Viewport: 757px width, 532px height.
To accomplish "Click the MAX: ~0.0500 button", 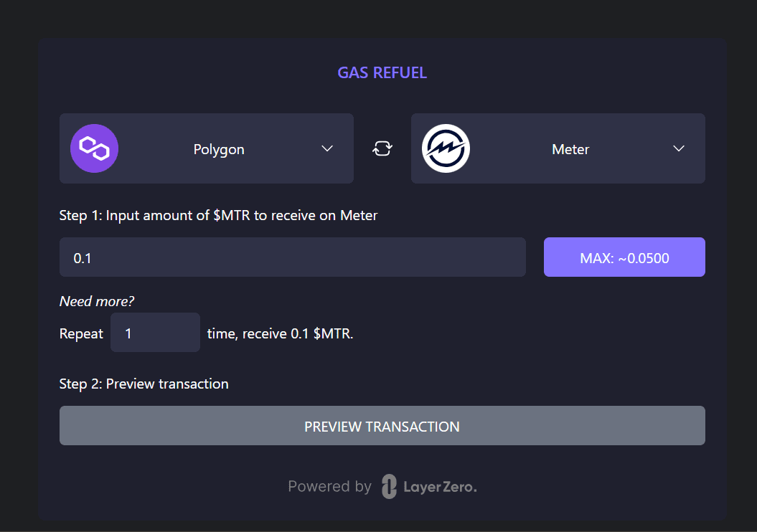I will [x=624, y=257].
